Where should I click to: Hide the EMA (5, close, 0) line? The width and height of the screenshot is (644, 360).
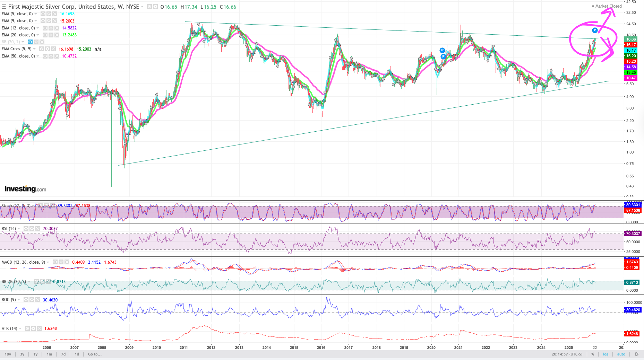click(43, 14)
